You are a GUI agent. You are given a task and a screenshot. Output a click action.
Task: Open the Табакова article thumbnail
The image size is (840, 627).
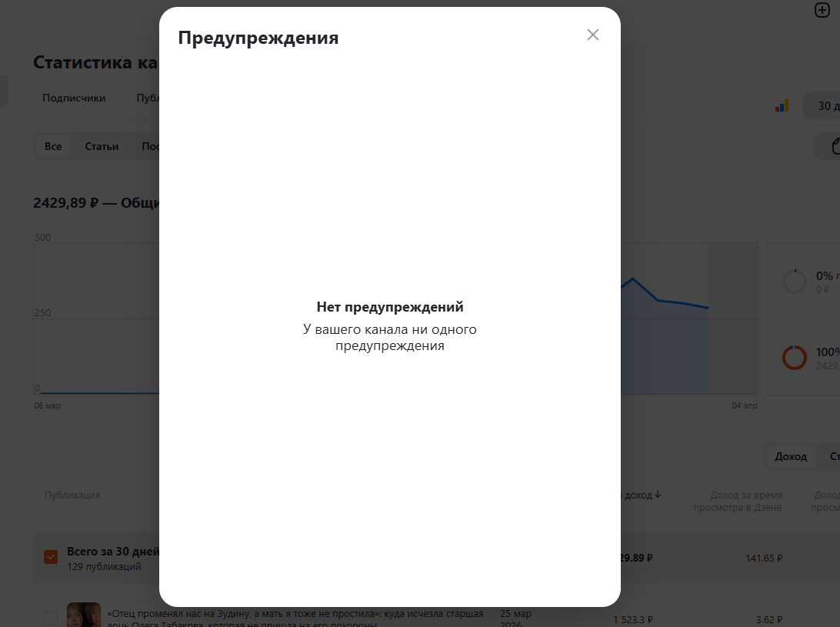point(84,615)
